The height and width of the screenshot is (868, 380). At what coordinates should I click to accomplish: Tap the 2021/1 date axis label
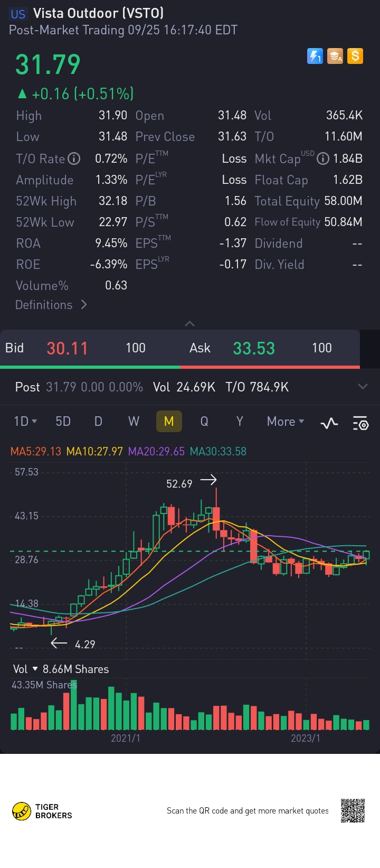126,738
